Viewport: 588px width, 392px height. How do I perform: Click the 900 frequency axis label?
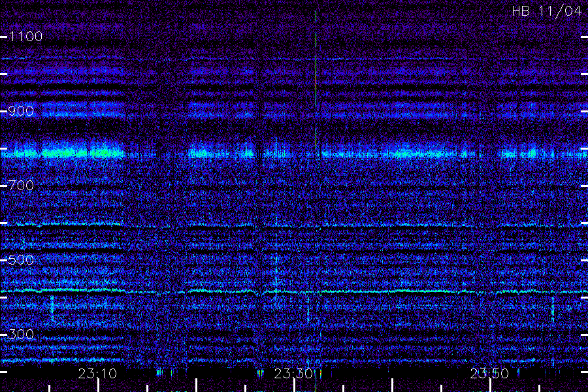[21, 111]
